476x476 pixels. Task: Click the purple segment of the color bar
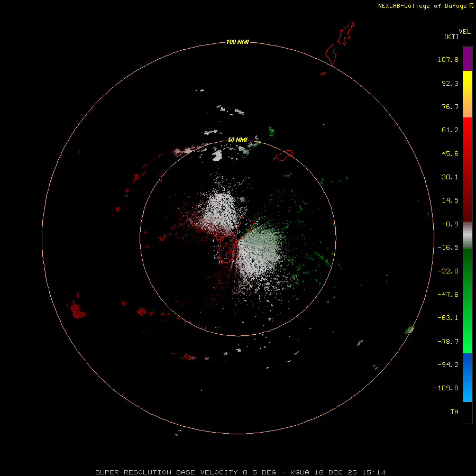[467, 59]
